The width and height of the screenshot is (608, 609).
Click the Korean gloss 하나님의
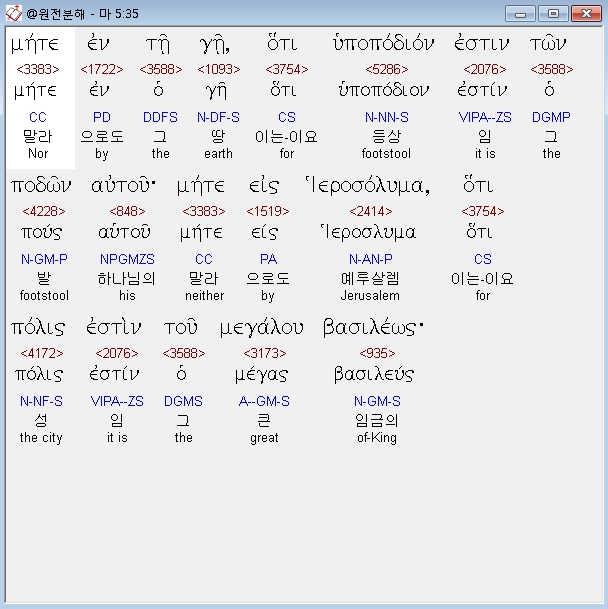pyautogui.click(x=127, y=278)
